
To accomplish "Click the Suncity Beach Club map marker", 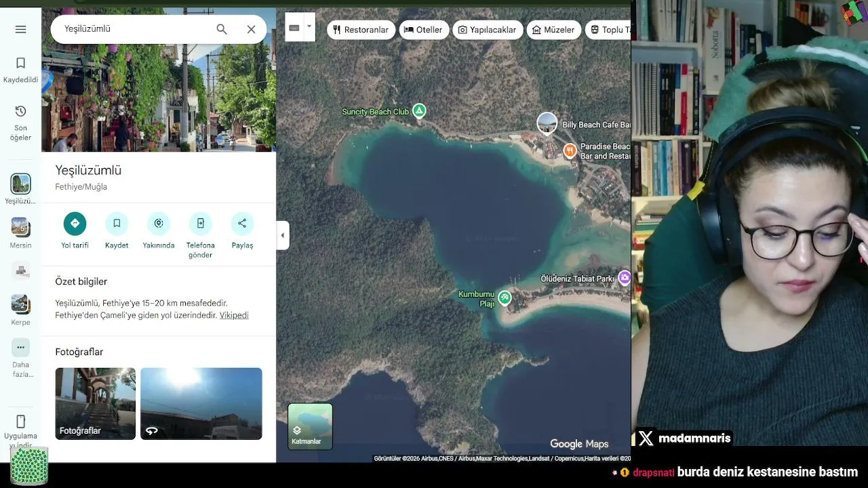I will [419, 110].
